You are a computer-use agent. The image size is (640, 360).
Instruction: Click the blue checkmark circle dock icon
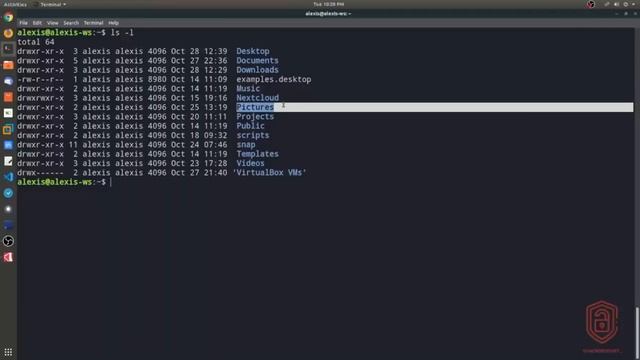point(8,193)
